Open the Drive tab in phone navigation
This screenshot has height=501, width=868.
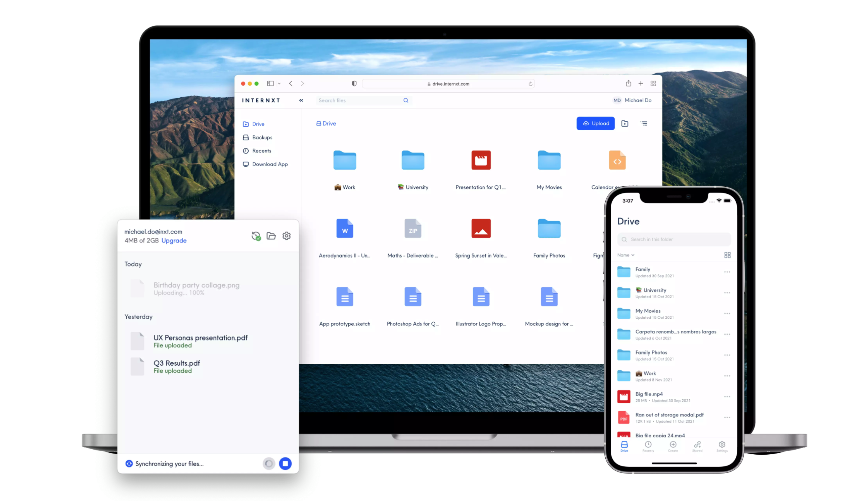coord(624,446)
